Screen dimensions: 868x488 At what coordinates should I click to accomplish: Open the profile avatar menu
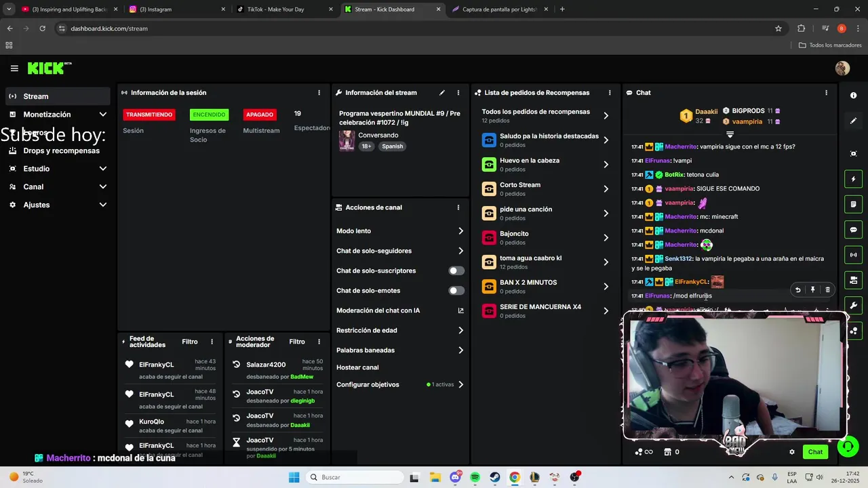pos(842,68)
